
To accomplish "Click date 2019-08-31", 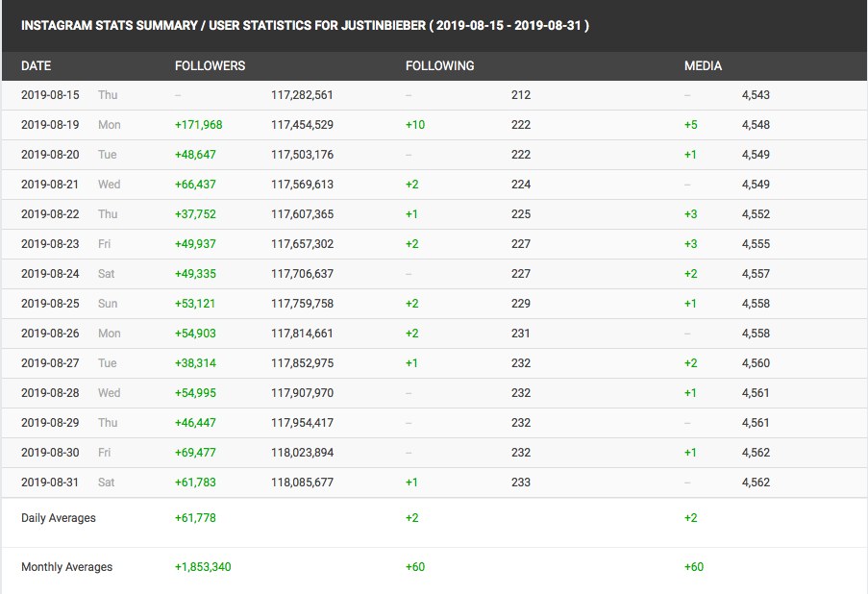I will point(50,483).
